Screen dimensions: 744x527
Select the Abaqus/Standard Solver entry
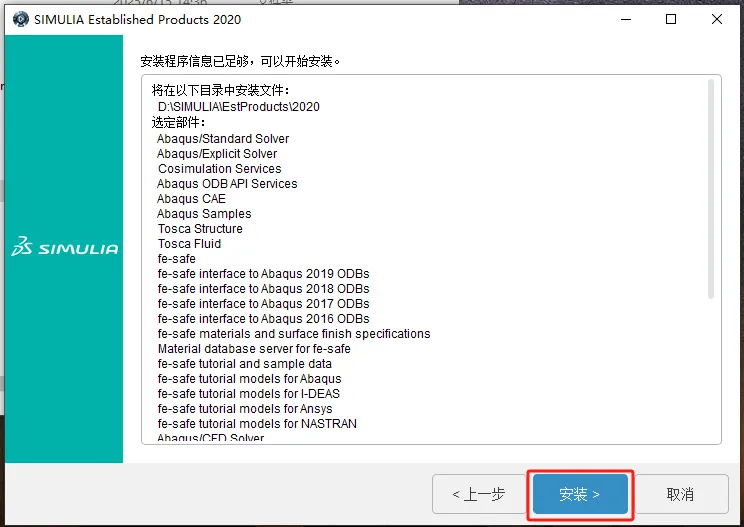coord(223,139)
